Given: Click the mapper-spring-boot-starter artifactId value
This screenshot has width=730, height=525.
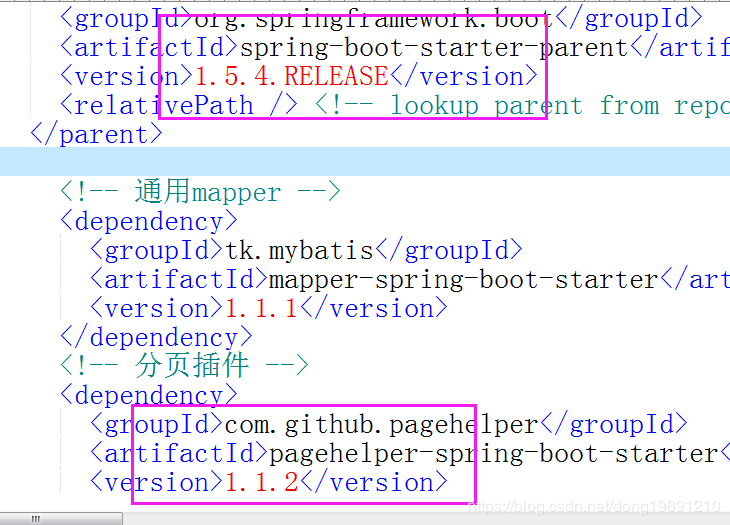Looking at the screenshot, I should [464, 280].
